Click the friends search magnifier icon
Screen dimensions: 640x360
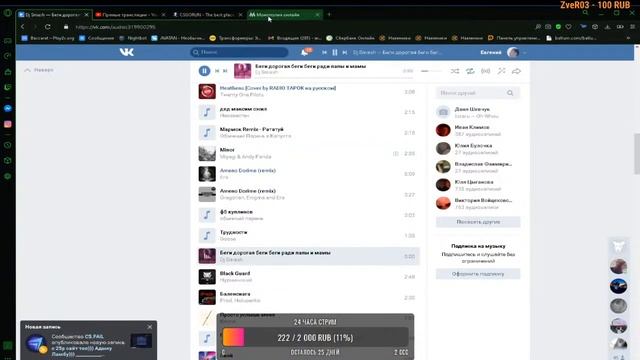(510, 93)
